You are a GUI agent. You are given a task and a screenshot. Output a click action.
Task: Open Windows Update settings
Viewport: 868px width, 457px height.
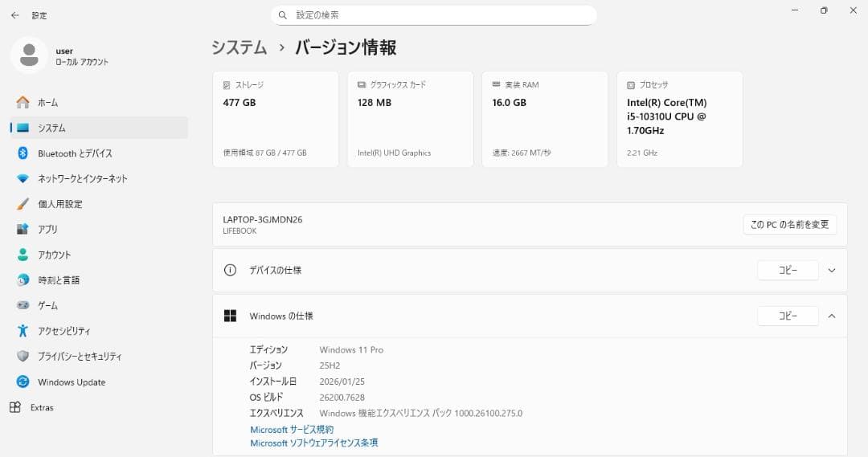point(99,382)
